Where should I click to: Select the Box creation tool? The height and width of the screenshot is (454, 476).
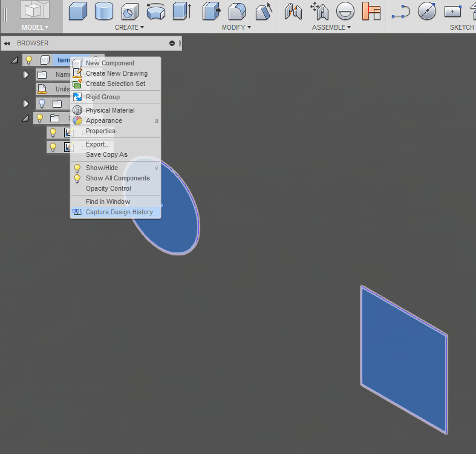pos(77,12)
